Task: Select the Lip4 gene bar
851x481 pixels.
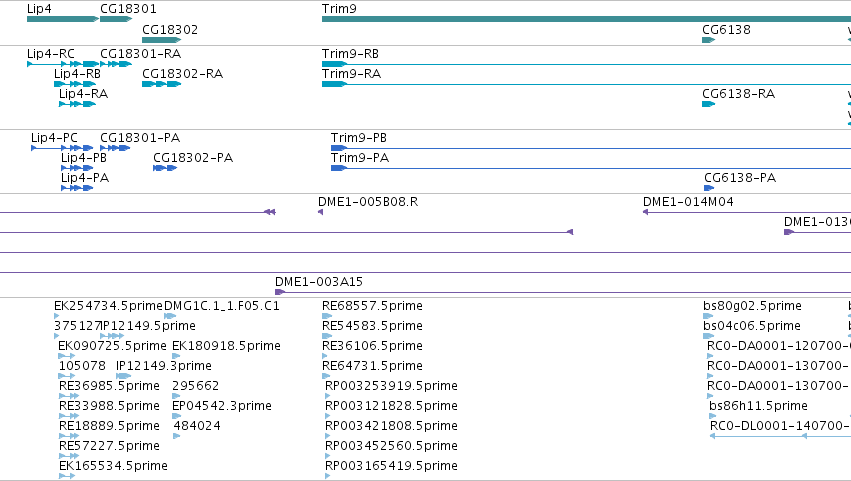Action: point(62,19)
